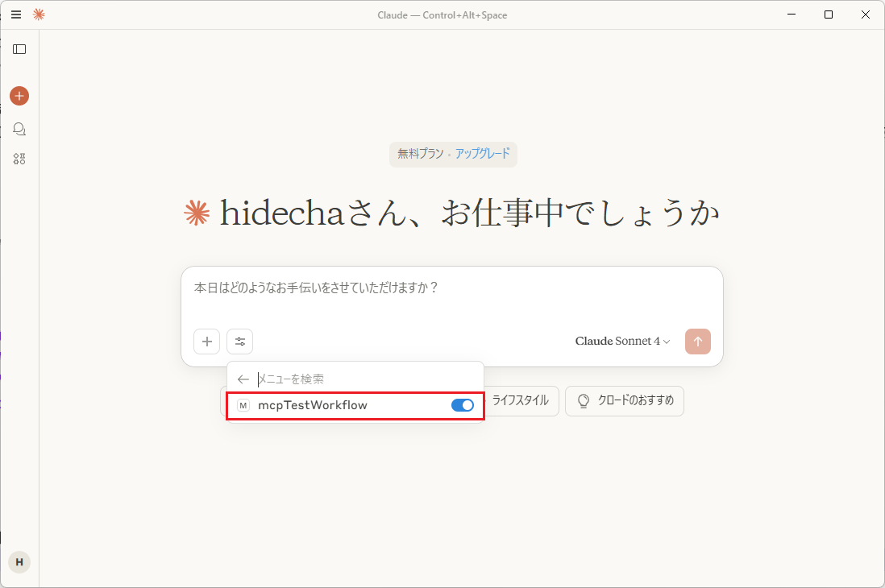Maximize the Claude window

pyautogui.click(x=829, y=14)
